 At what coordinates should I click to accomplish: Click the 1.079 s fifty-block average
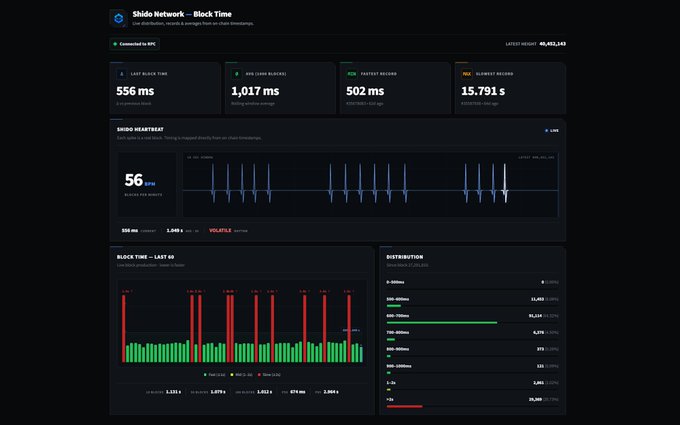[218, 392]
